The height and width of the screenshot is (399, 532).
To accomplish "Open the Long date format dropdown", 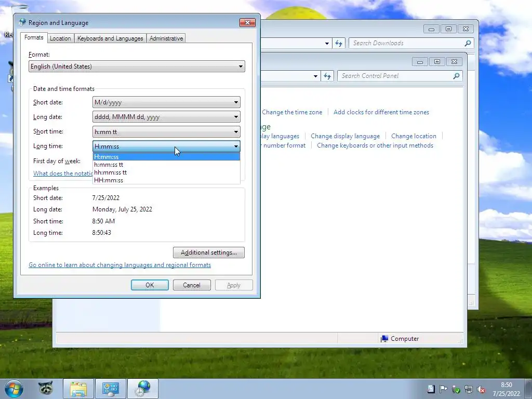I will (x=166, y=117).
